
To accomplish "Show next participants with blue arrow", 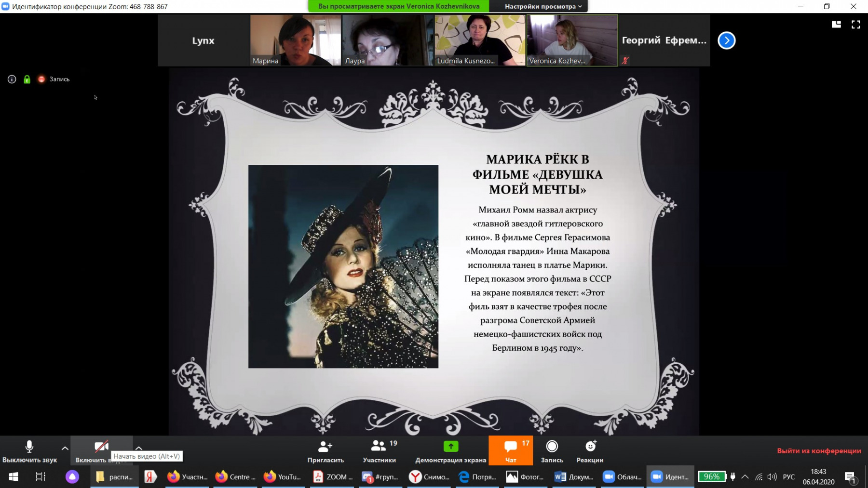I will tap(726, 40).
